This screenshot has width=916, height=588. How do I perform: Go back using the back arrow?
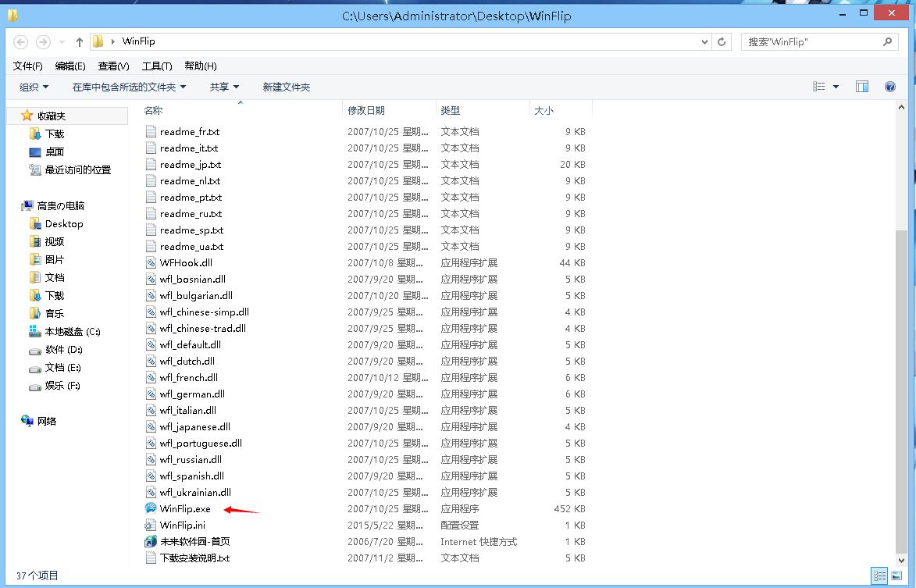20,42
